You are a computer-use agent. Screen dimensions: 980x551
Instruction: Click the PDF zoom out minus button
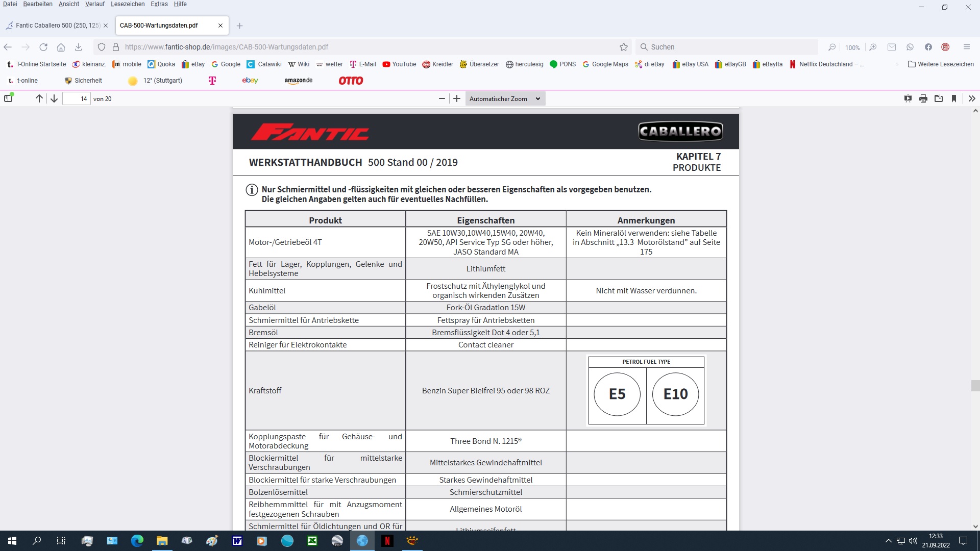(x=442, y=98)
